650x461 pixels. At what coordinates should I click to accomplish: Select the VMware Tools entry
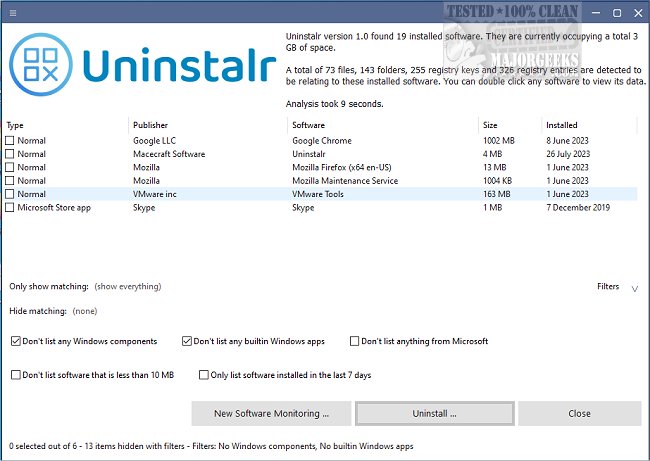[x=318, y=194]
